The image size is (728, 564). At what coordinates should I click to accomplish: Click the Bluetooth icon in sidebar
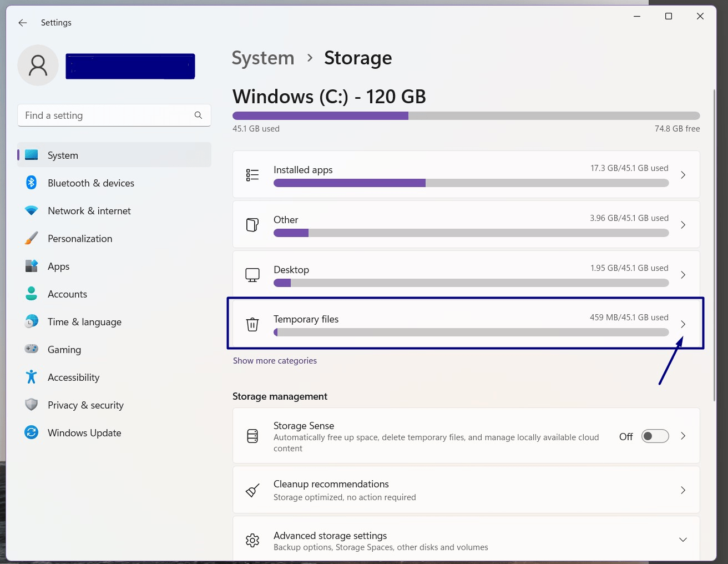[32, 183]
